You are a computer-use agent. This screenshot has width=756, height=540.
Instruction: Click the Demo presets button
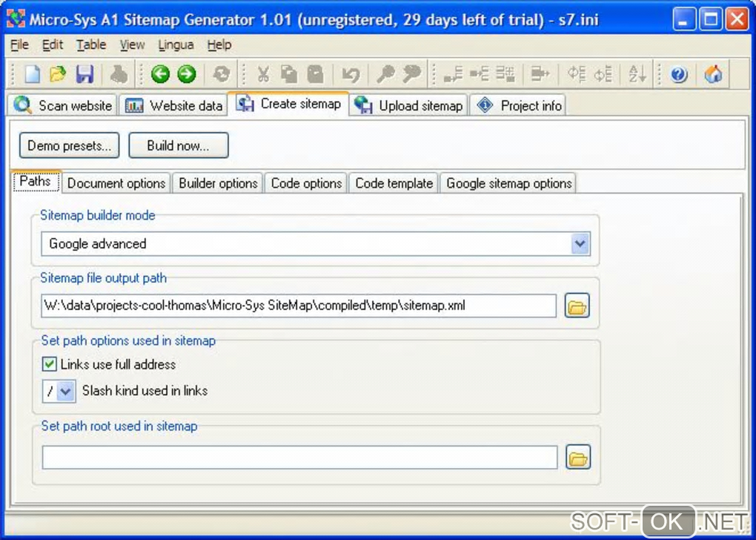(x=70, y=145)
